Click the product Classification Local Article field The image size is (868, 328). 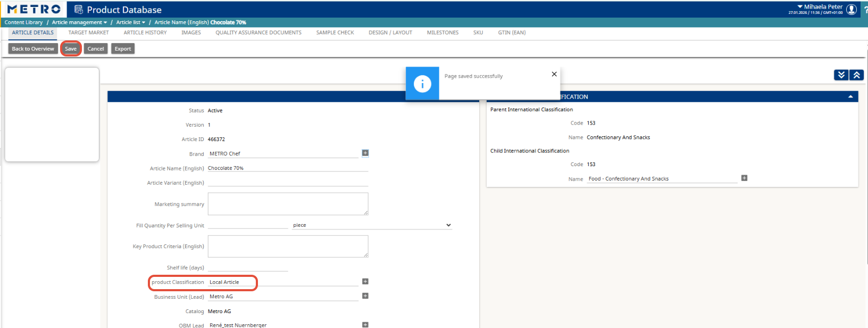click(x=283, y=282)
